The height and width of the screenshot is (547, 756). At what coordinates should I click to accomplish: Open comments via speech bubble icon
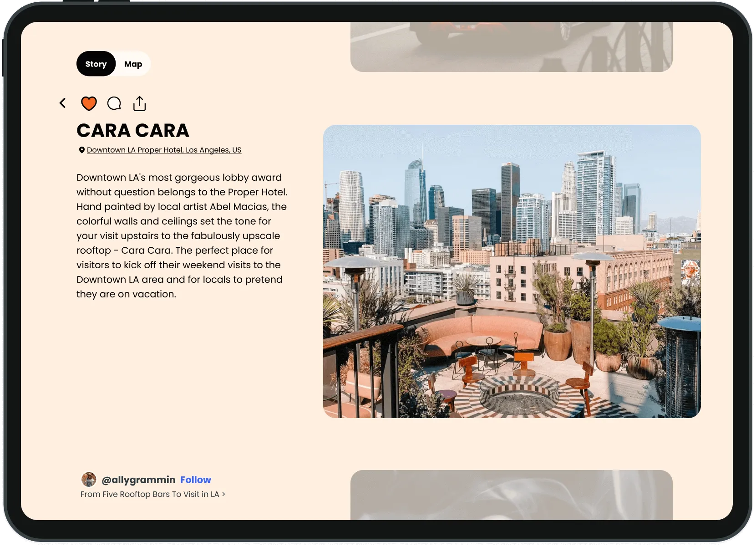click(x=114, y=103)
